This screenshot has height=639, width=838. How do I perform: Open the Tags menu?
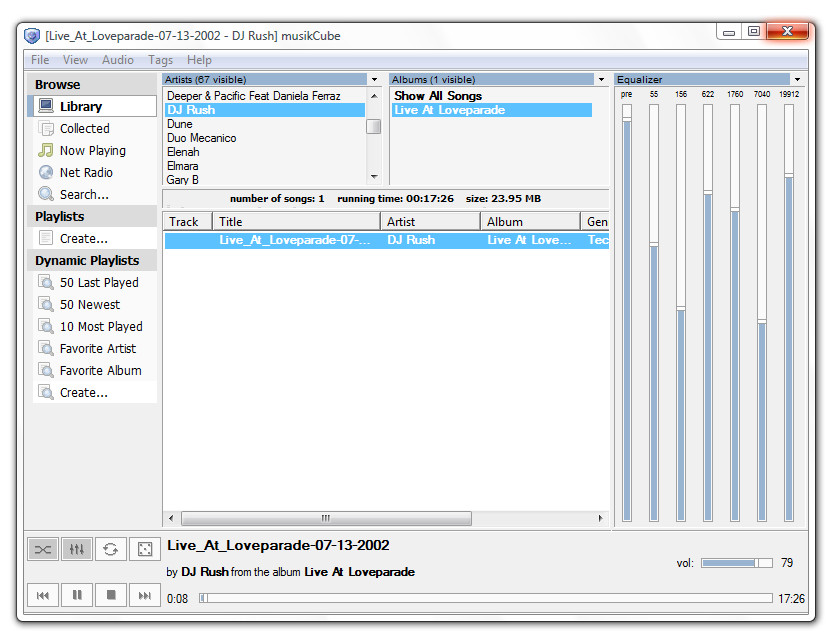click(160, 60)
